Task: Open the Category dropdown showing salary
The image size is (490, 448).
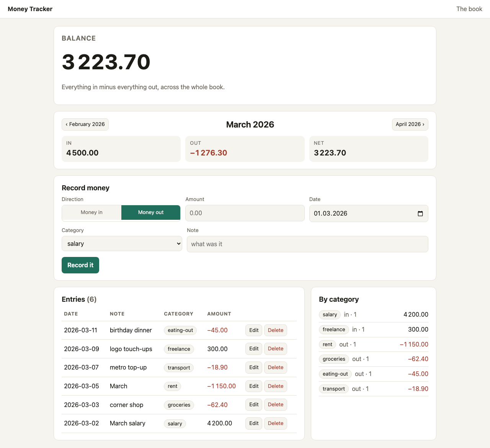Action: 122,244
